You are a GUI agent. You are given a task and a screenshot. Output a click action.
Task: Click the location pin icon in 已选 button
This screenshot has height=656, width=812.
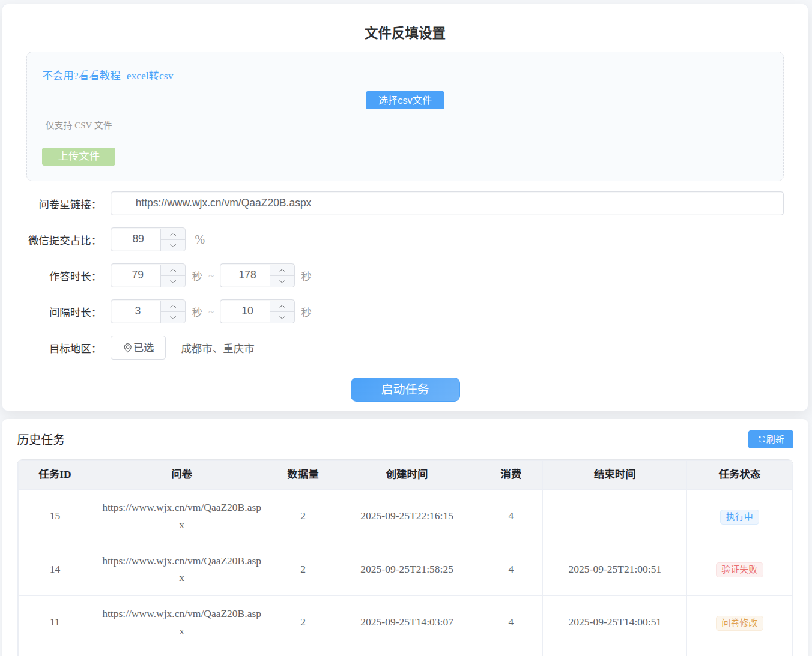point(127,348)
